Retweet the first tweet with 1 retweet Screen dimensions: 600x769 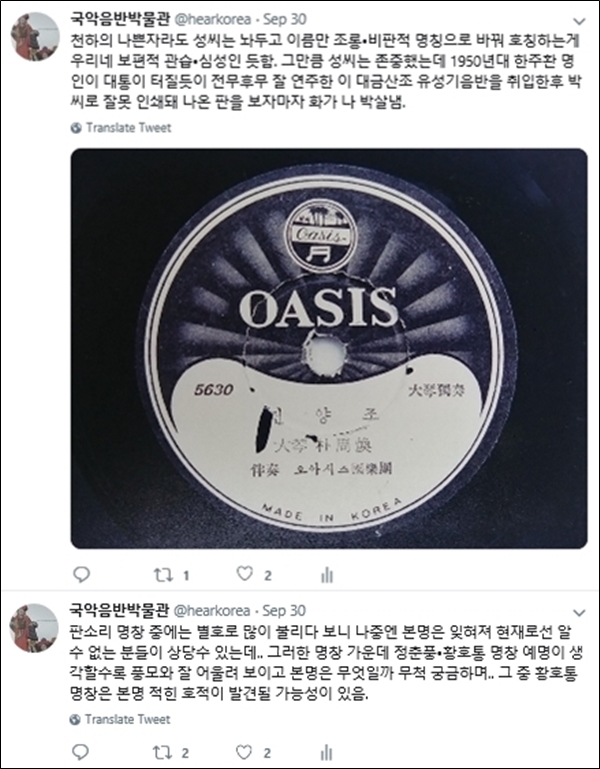pos(163,574)
